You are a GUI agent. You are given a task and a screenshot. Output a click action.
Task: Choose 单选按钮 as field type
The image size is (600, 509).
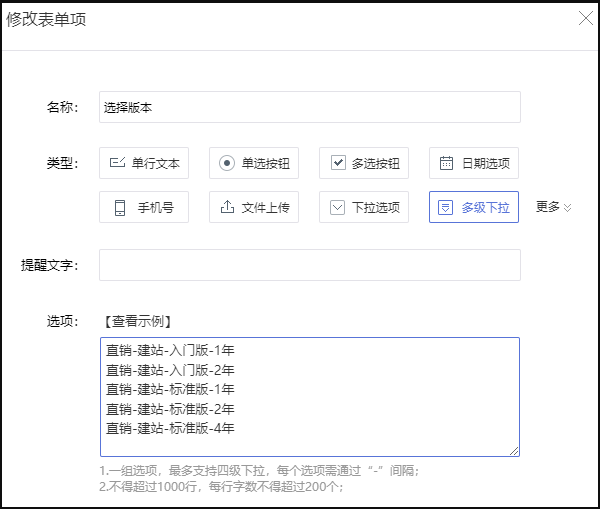254,163
